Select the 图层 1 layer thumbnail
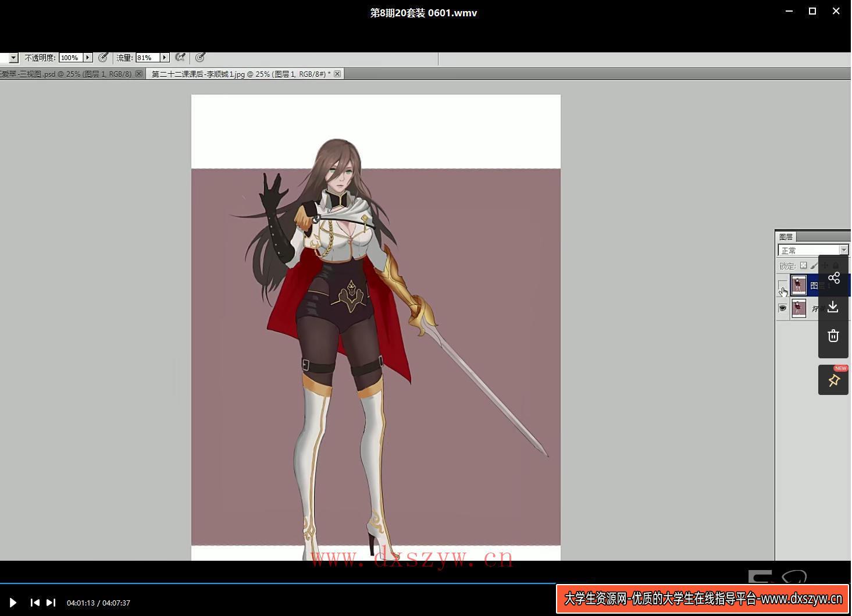Viewport: 852px width, 616px height. (x=798, y=285)
